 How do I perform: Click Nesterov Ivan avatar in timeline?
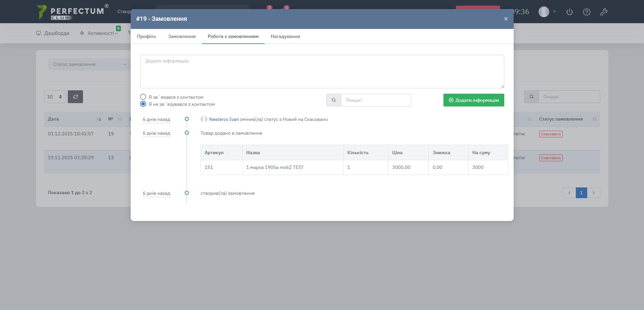click(x=204, y=119)
